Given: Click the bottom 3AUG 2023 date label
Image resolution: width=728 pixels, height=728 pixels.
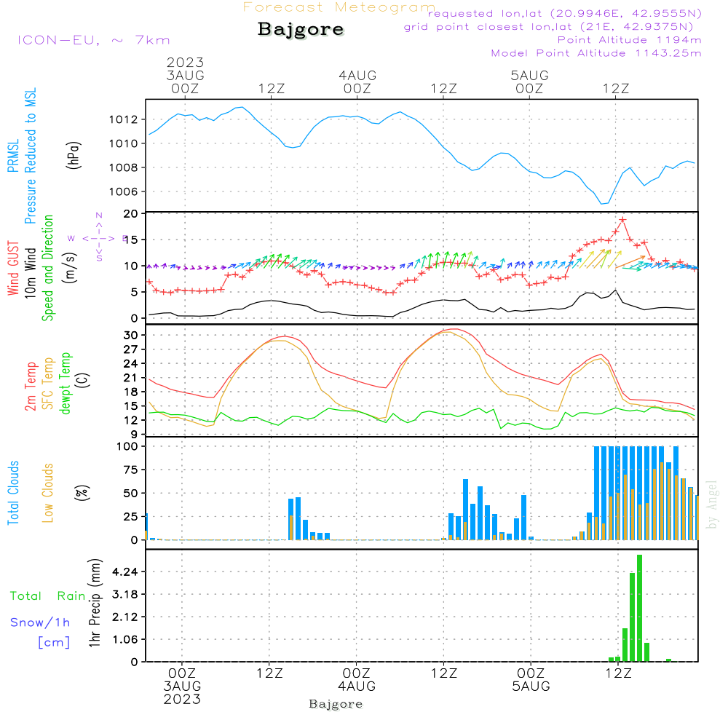Looking at the screenshot, I should point(182,692).
